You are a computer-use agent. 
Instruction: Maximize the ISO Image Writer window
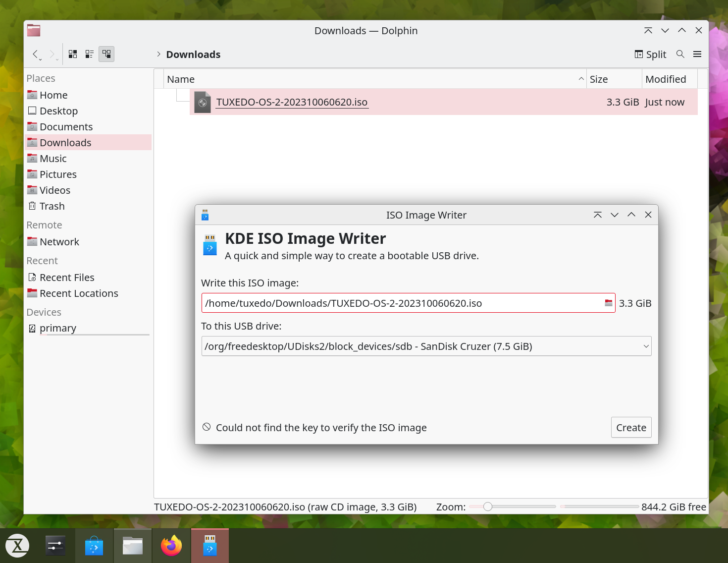pyautogui.click(x=631, y=215)
